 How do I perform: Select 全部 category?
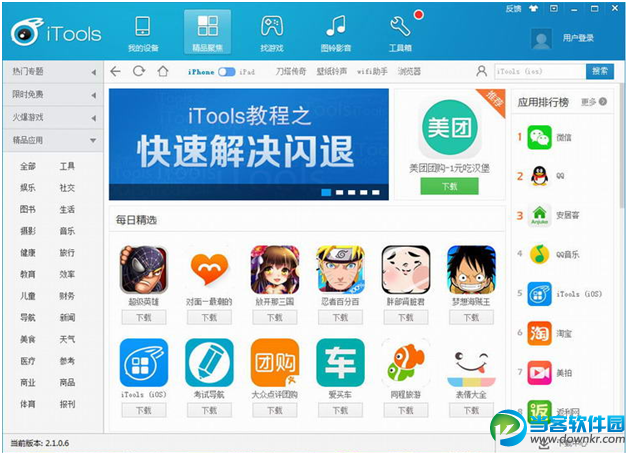pos(28,166)
